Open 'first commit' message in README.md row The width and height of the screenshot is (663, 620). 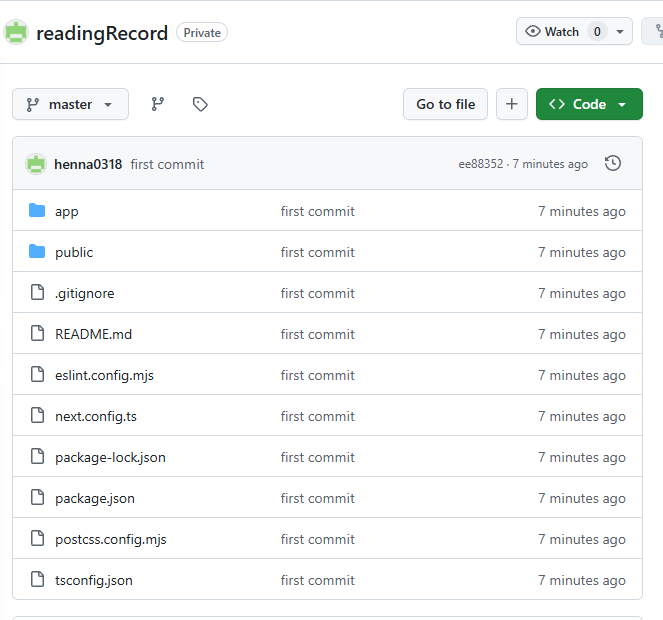click(318, 335)
